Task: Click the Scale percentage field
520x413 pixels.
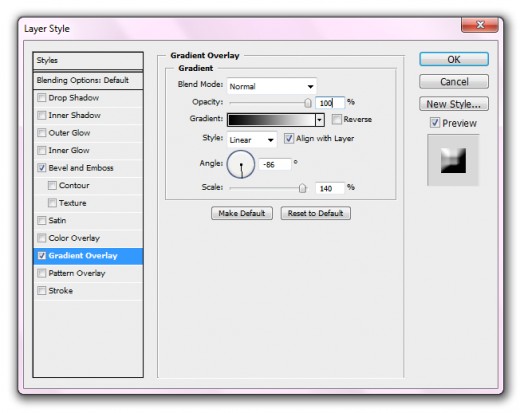Action: pyautogui.click(x=330, y=189)
